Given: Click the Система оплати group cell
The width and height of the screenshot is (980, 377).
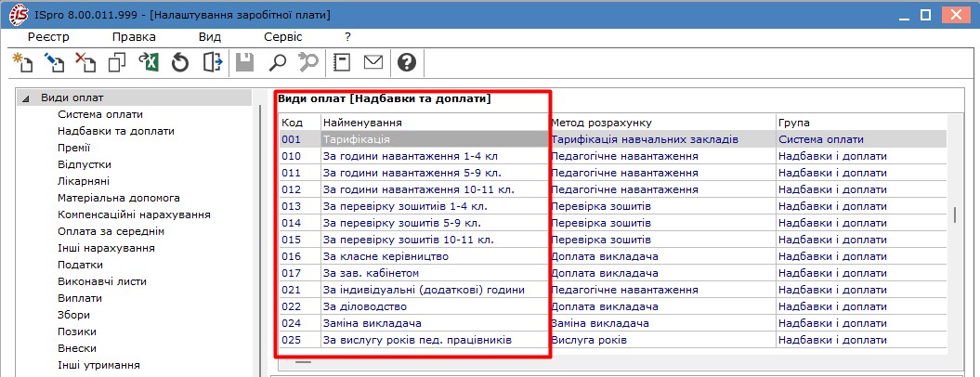Looking at the screenshot, I should pos(861,139).
